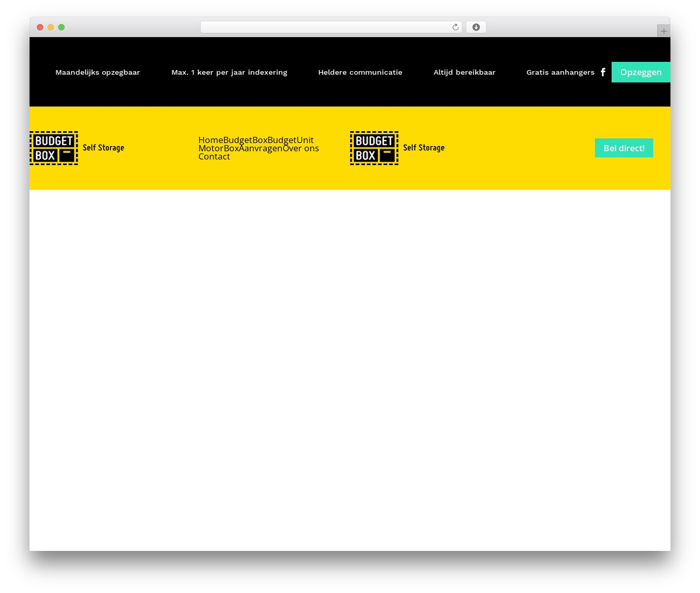Click the Facebook icon in top bar
Screen dimensions: 700x593
pos(603,72)
